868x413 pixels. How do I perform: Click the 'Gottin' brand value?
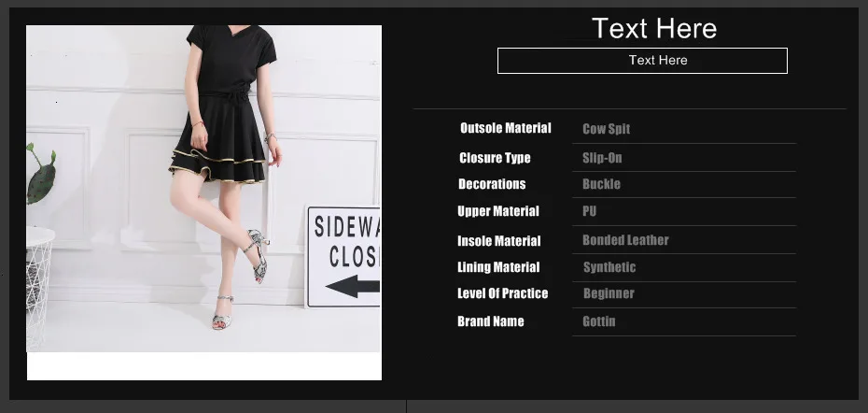pyautogui.click(x=599, y=321)
